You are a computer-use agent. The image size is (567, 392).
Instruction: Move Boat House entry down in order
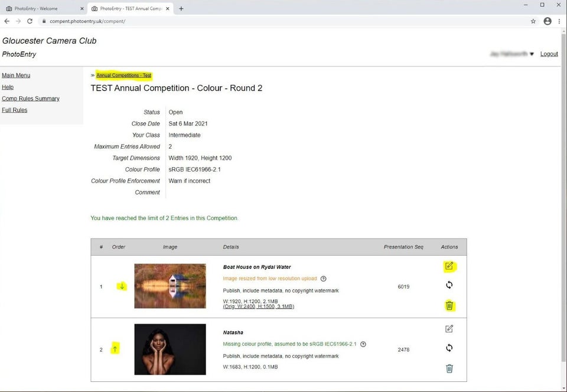coord(122,286)
